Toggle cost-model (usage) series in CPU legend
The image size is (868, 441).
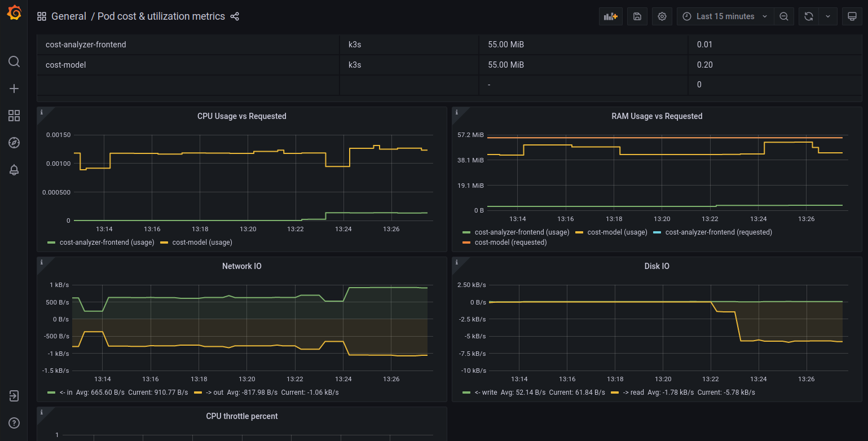point(202,242)
